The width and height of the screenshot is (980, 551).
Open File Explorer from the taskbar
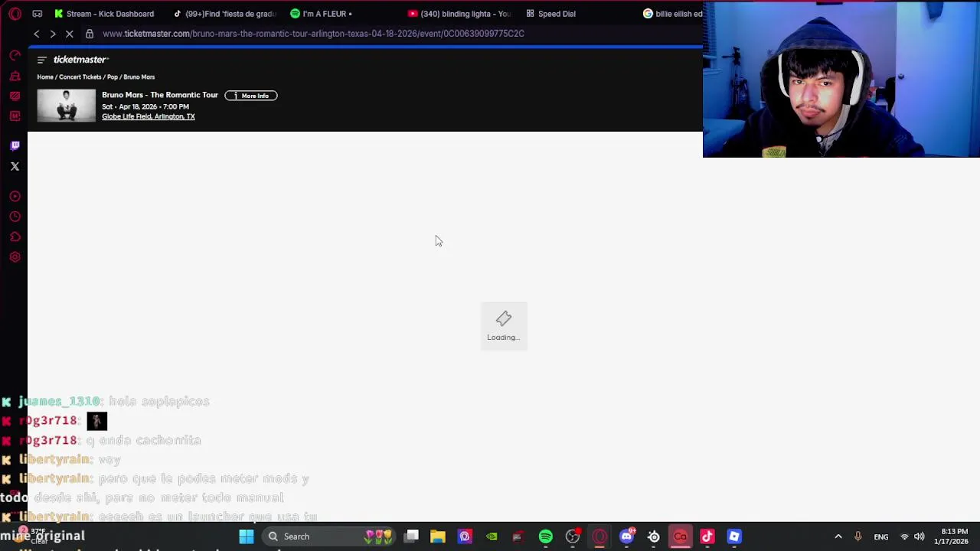pos(438,536)
